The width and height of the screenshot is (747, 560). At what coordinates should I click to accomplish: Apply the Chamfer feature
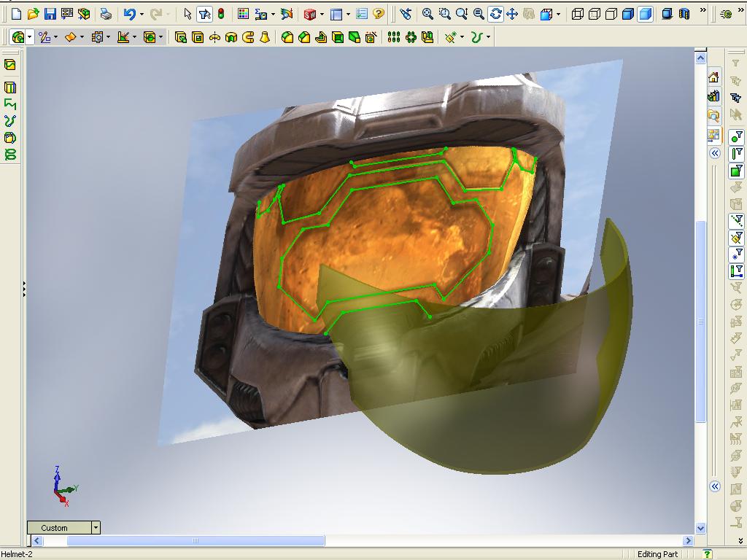(x=304, y=36)
